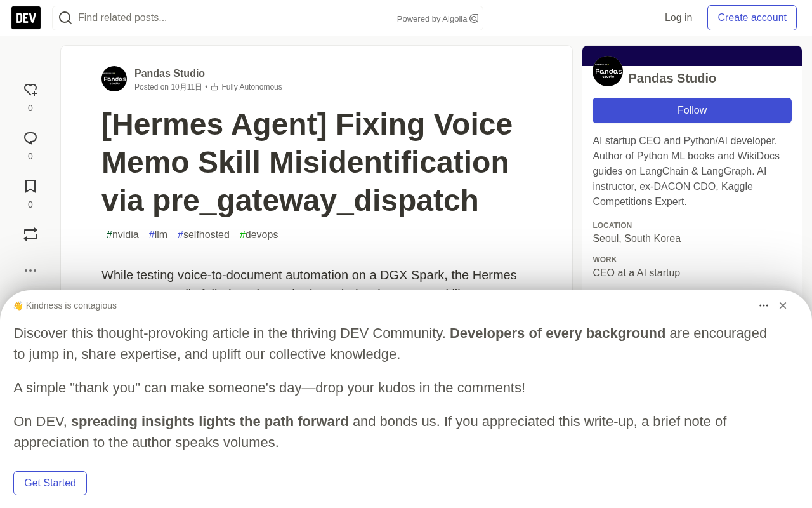812x508 pixels.
Task: Click the Log in link
Action: tap(679, 18)
